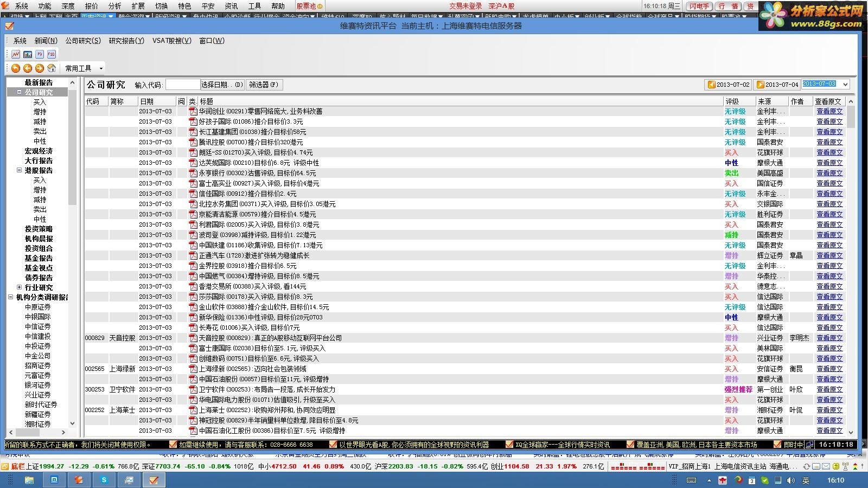Click the 筛选器(F) button
868x488 pixels.
(264, 85)
